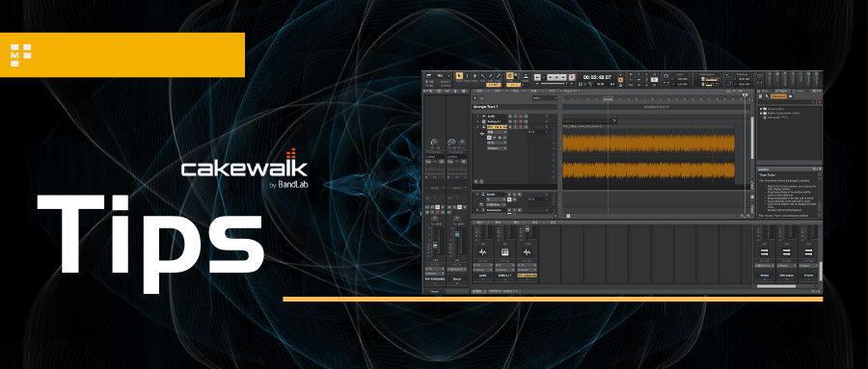
Task: Toggle the Snap to Grid button
Action: pos(510,76)
